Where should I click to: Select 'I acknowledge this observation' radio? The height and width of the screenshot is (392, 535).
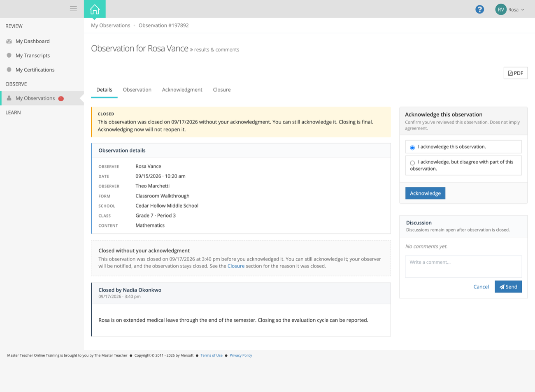(412, 148)
